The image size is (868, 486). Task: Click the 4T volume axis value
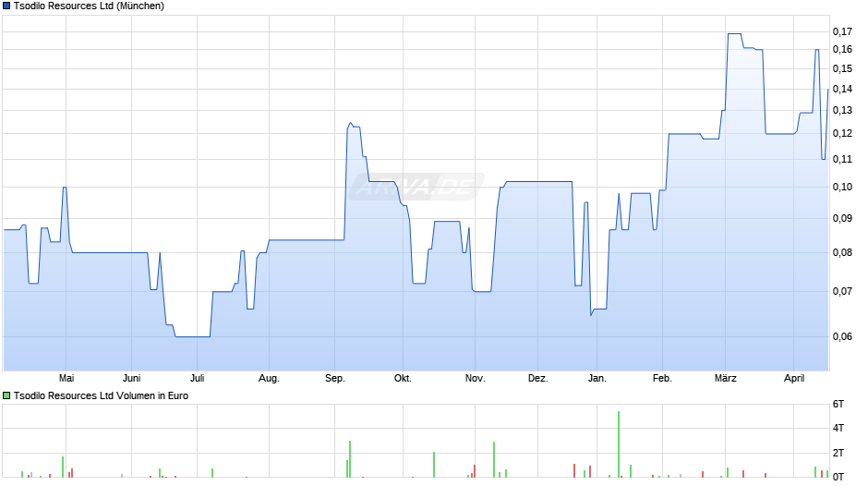point(838,428)
